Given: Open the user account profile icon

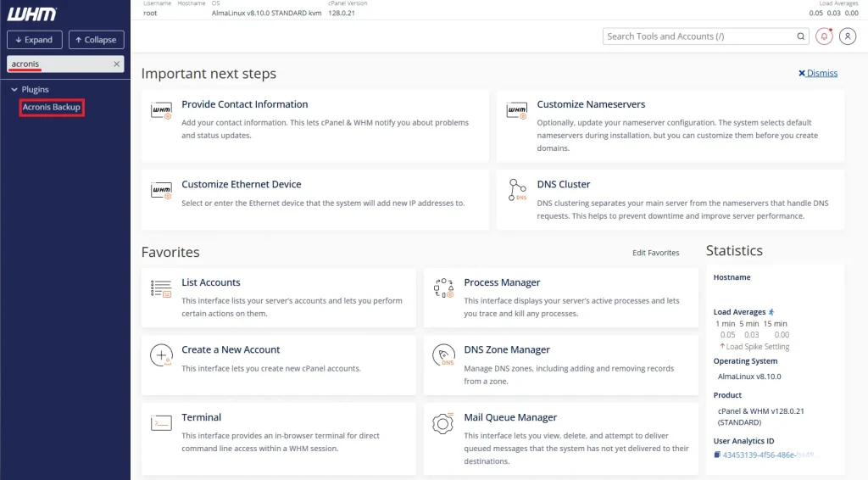Looking at the screenshot, I should click(x=848, y=36).
